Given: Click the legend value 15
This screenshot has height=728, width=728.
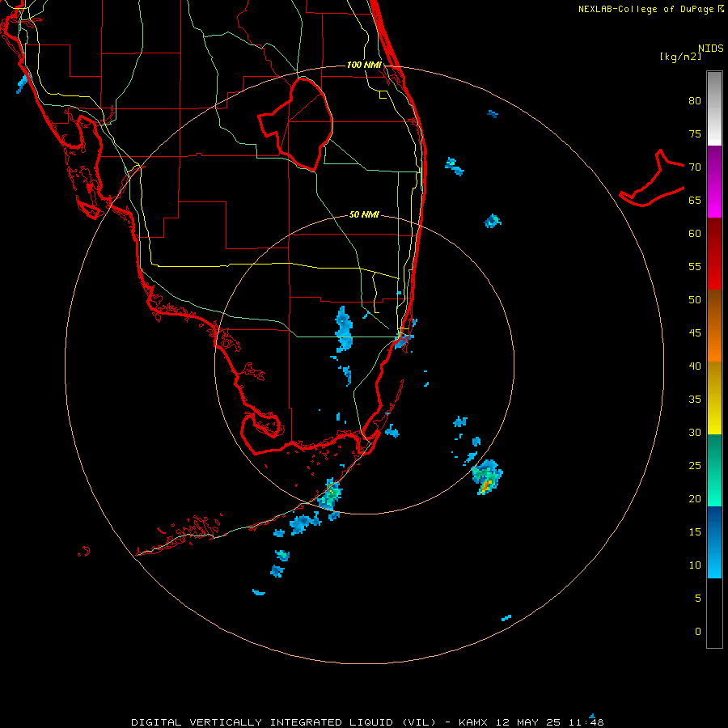Looking at the screenshot, I should [x=695, y=532].
